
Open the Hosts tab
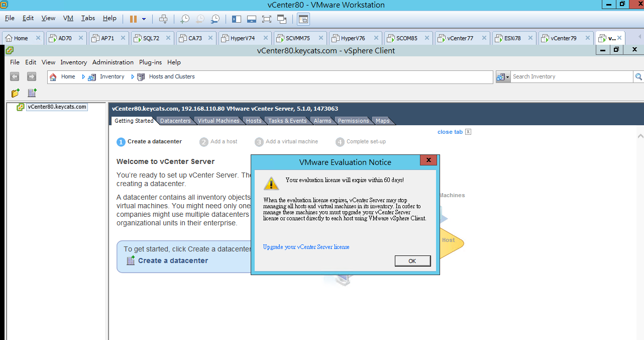click(x=254, y=121)
